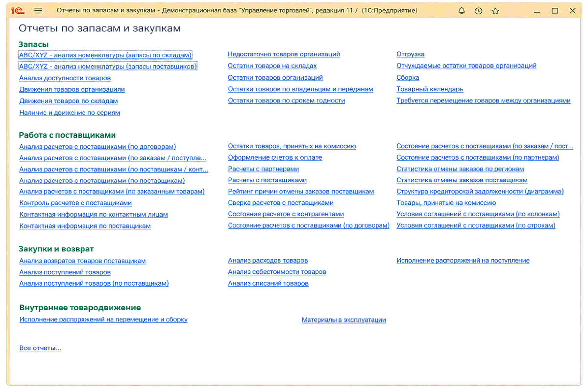Open 'Структура кредиторской задолженности (диаграмма)' report
588x392 pixels.
coord(480,192)
